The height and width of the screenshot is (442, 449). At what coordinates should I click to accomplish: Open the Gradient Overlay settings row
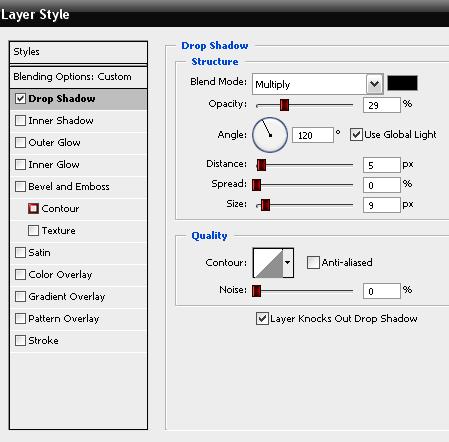[78, 297]
